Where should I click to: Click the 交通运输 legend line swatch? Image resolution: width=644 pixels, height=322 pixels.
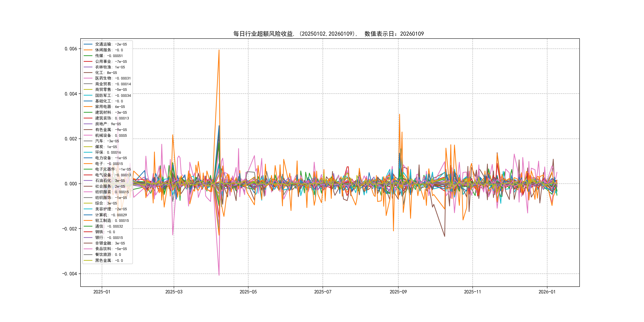pos(88,44)
